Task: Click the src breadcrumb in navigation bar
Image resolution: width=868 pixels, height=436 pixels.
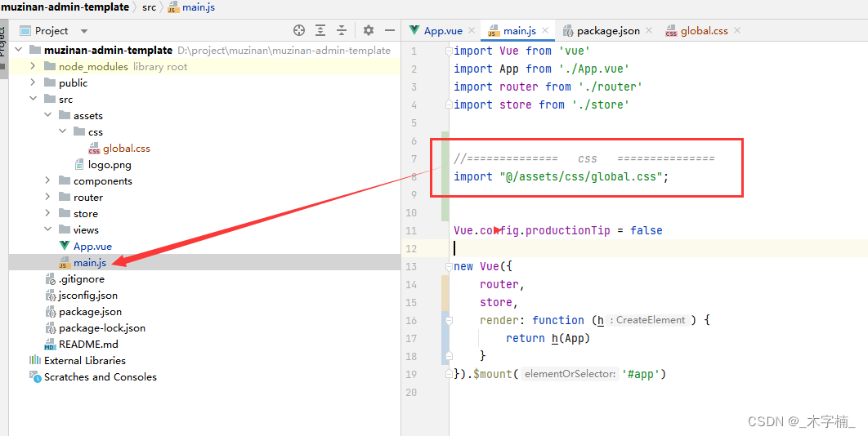Action: [150, 7]
